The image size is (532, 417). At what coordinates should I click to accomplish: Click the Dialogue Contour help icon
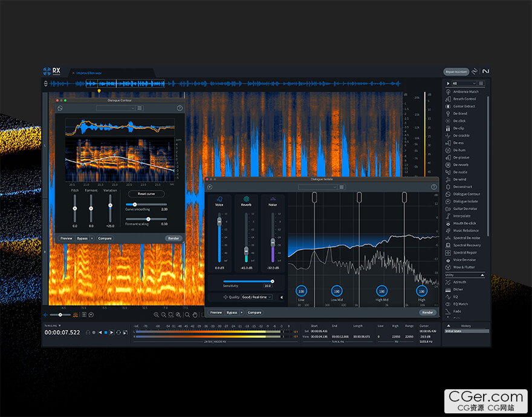pyautogui.click(x=180, y=108)
